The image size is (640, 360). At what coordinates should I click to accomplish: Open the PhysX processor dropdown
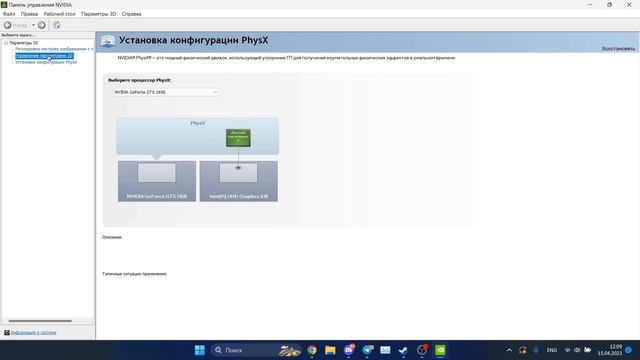pos(166,92)
